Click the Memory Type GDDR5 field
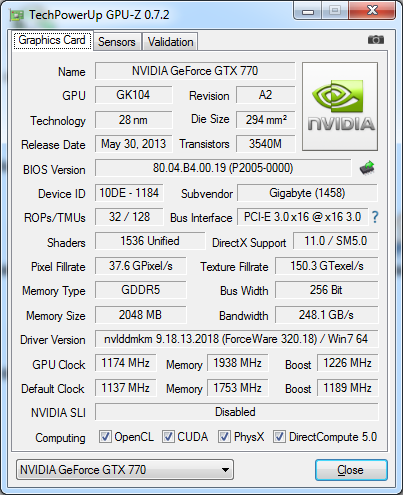This screenshot has height=495, width=403. (x=140, y=290)
